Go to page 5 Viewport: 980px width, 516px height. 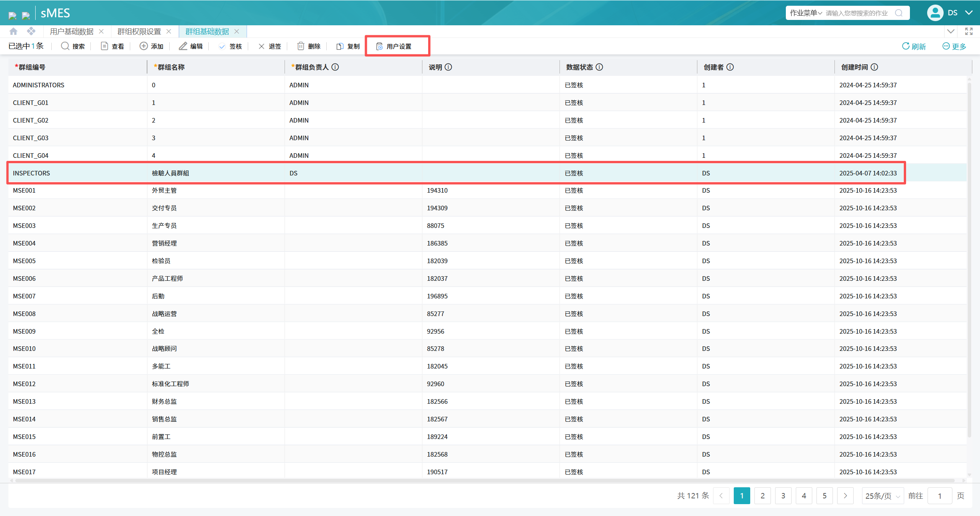click(x=825, y=496)
